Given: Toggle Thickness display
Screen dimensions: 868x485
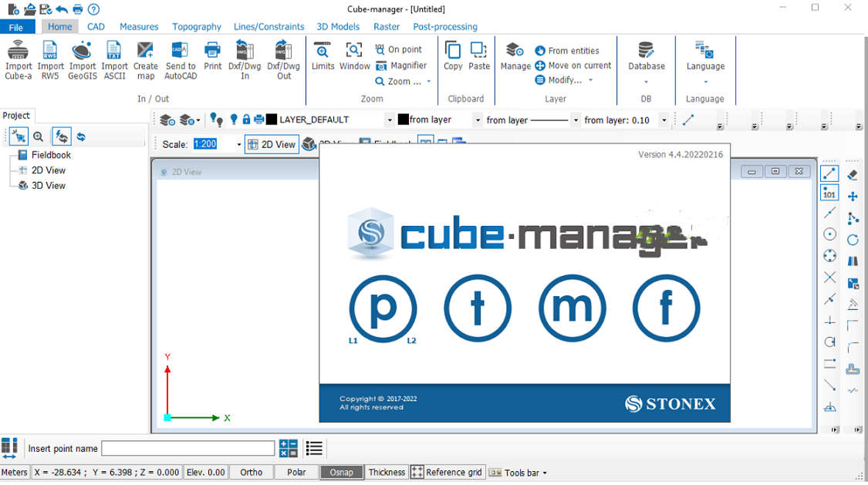Looking at the screenshot, I should (x=387, y=473).
